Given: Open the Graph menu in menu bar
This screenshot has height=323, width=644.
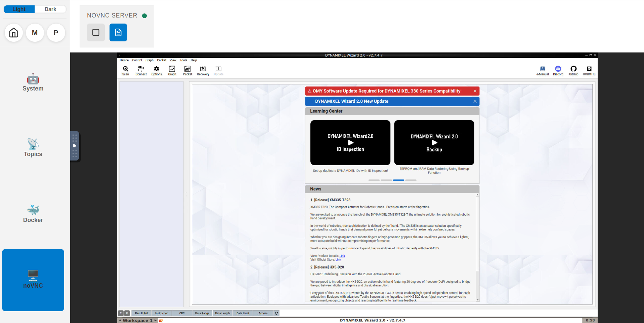Looking at the screenshot, I should [x=149, y=60].
